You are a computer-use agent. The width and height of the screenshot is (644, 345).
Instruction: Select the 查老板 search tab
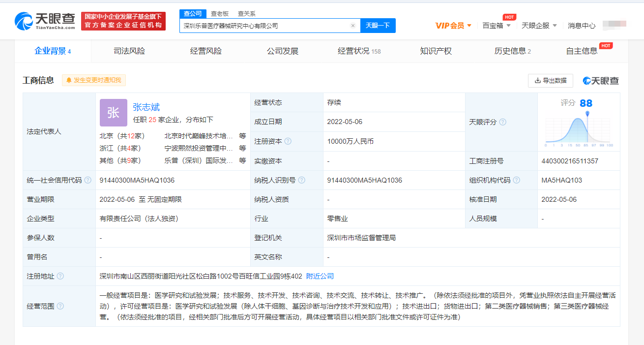coord(220,14)
